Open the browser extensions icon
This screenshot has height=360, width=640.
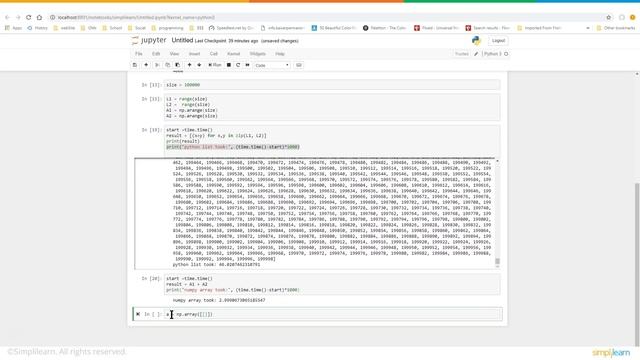pos(622,18)
